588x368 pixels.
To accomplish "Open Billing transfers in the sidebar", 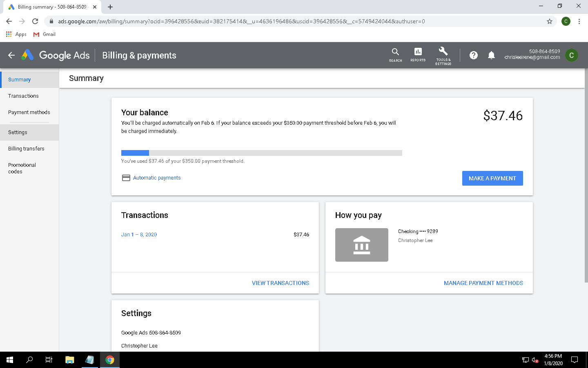I will pyautogui.click(x=29, y=149).
